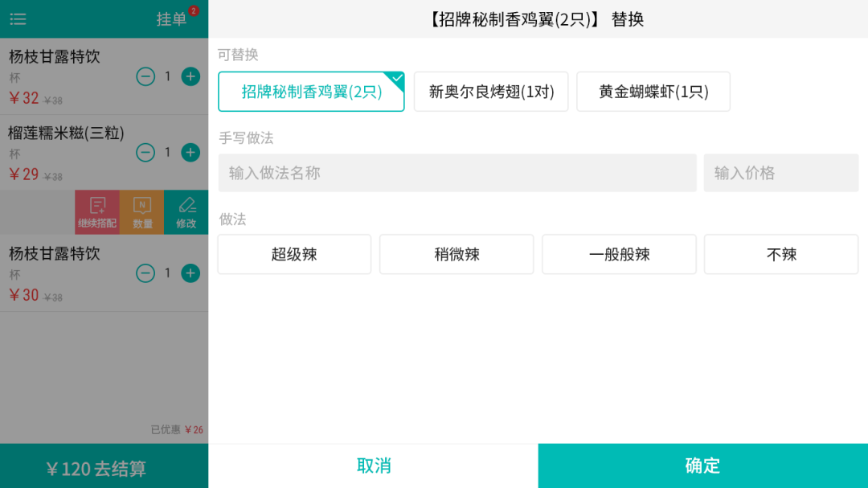Viewport: 868px width, 488px height.
Task: Tap the 继续搭配 continue-pairing icon
Action: (x=97, y=212)
